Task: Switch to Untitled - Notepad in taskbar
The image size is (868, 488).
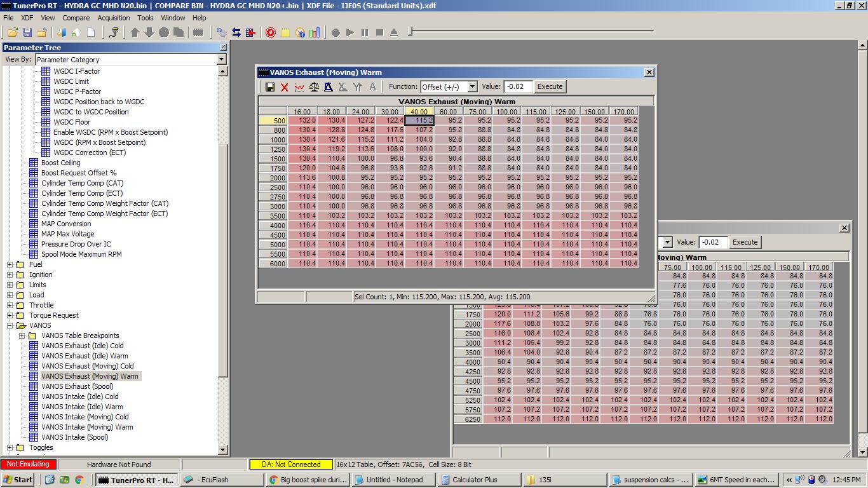Action: [x=393, y=480]
